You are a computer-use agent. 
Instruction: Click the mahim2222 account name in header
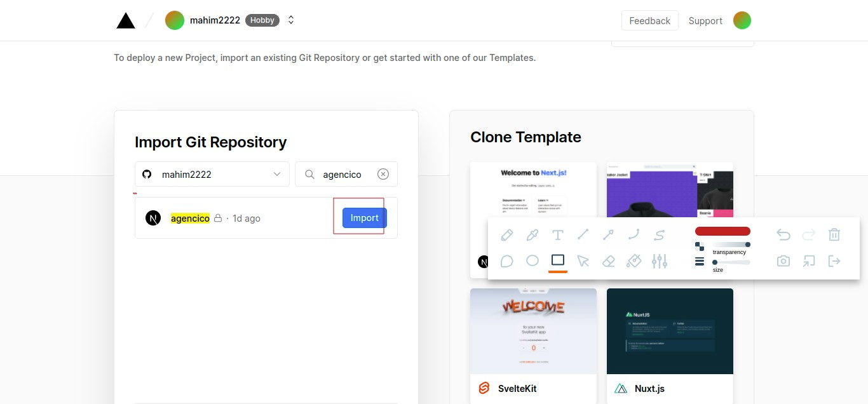[215, 20]
